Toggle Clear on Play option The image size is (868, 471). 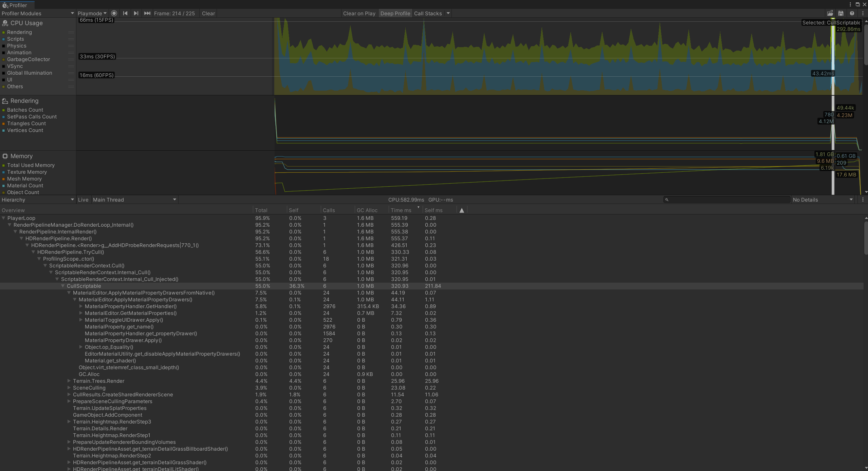click(x=359, y=13)
